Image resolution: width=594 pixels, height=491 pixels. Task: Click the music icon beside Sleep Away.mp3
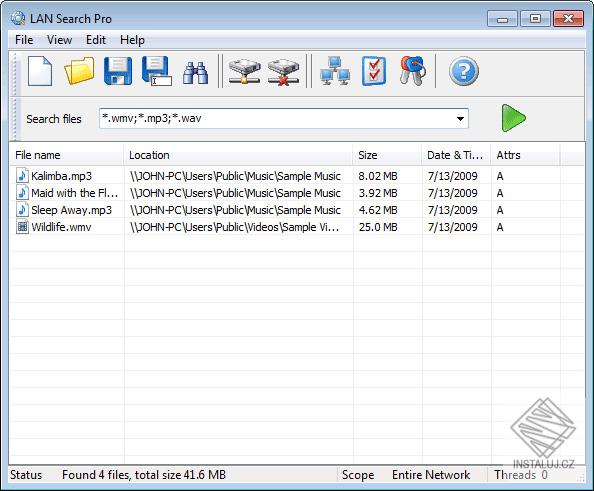tap(22, 210)
